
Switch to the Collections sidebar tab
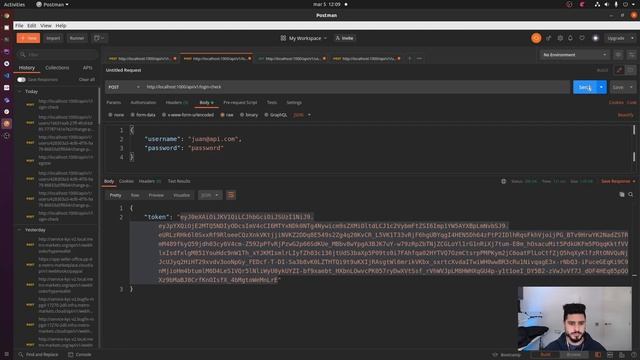click(x=57, y=68)
